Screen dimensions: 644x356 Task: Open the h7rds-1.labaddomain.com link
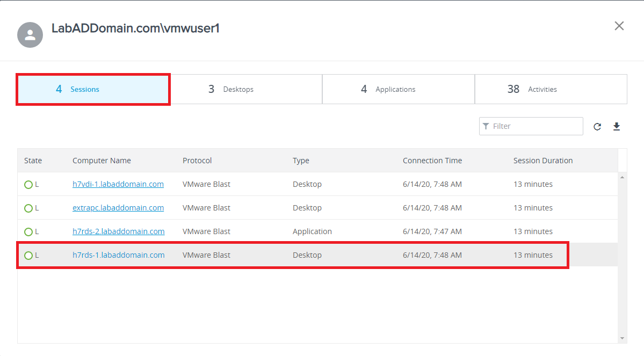(x=118, y=255)
